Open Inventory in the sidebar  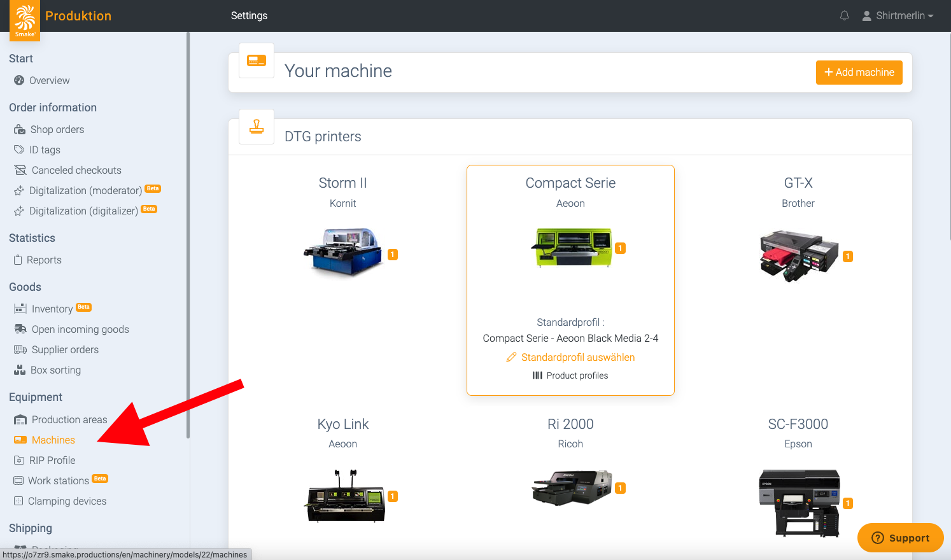click(52, 309)
